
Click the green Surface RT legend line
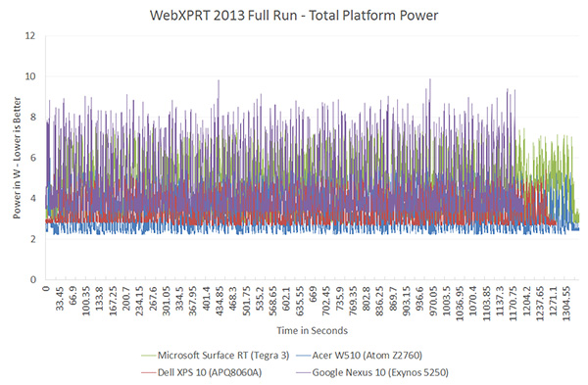point(149,356)
